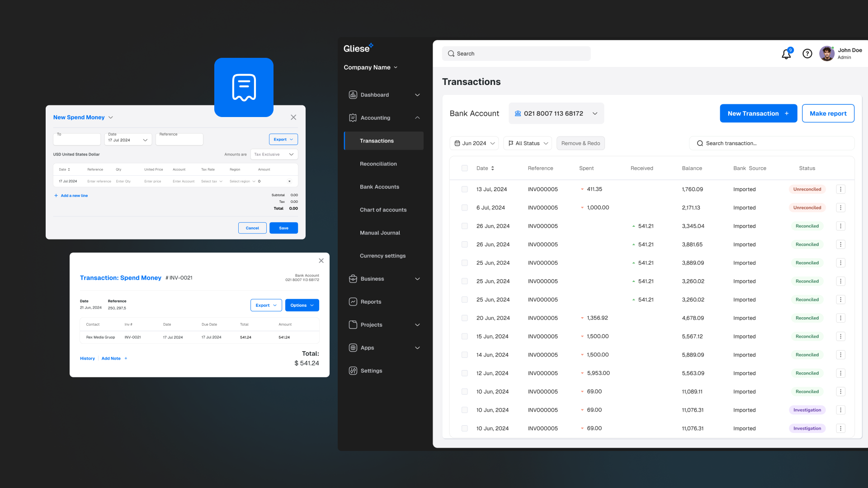This screenshot has width=868, height=488.
Task: Click the Business briefcase icon
Action: pos(353,279)
